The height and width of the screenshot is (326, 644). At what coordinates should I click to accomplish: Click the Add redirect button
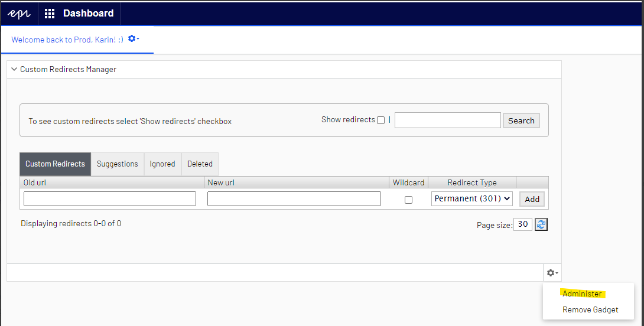532,199
